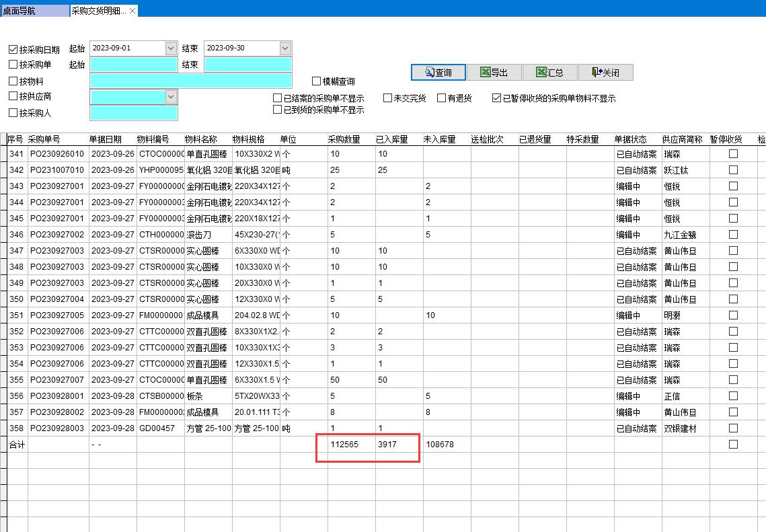Toggle the 模糊查询 fuzzy search checkbox
This screenshot has height=532, width=766.
316,81
